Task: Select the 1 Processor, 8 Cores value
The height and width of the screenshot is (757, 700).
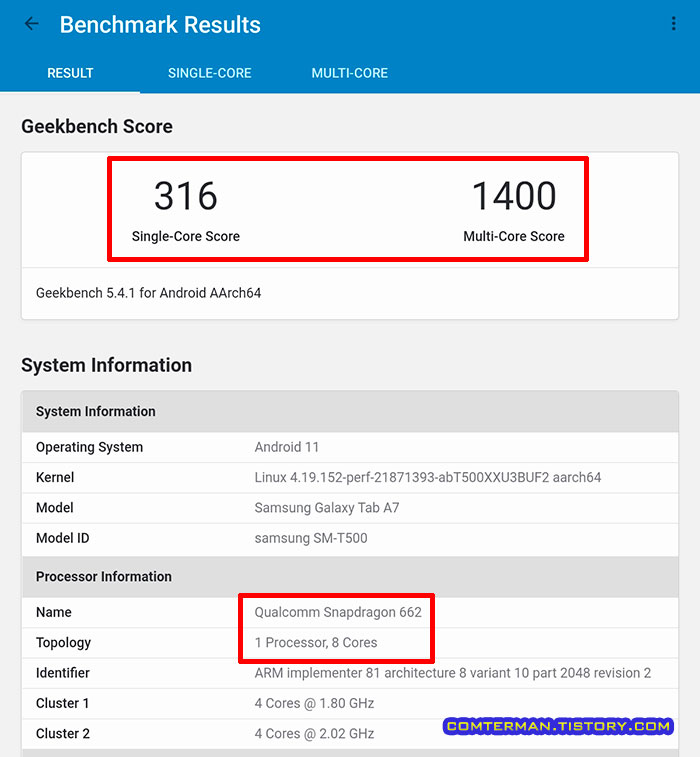Action: [x=316, y=643]
